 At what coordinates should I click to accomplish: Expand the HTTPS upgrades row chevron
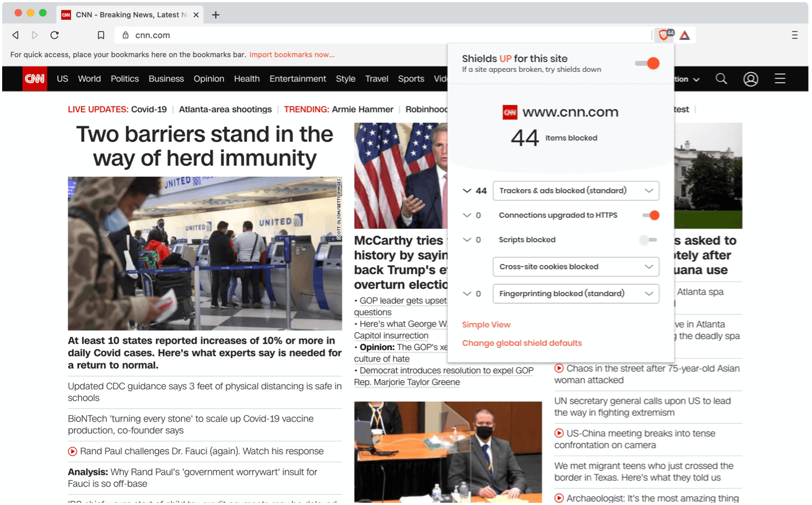point(467,215)
